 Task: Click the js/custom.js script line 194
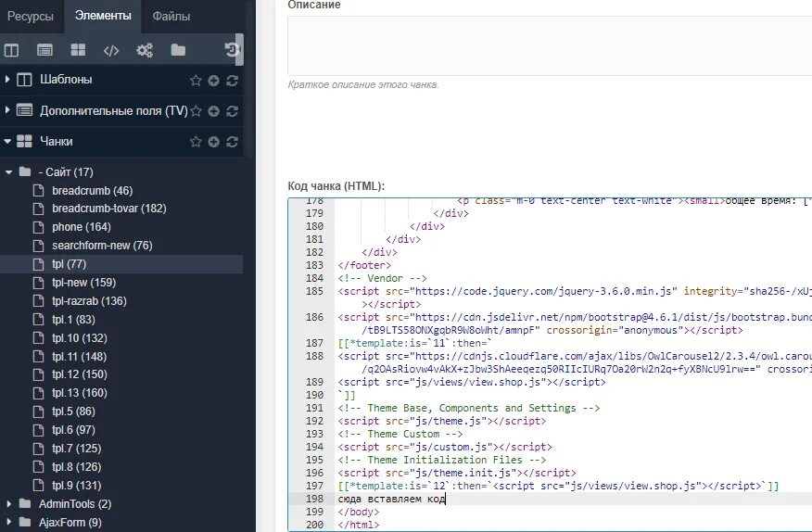pyautogui.click(x=445, y=447)
